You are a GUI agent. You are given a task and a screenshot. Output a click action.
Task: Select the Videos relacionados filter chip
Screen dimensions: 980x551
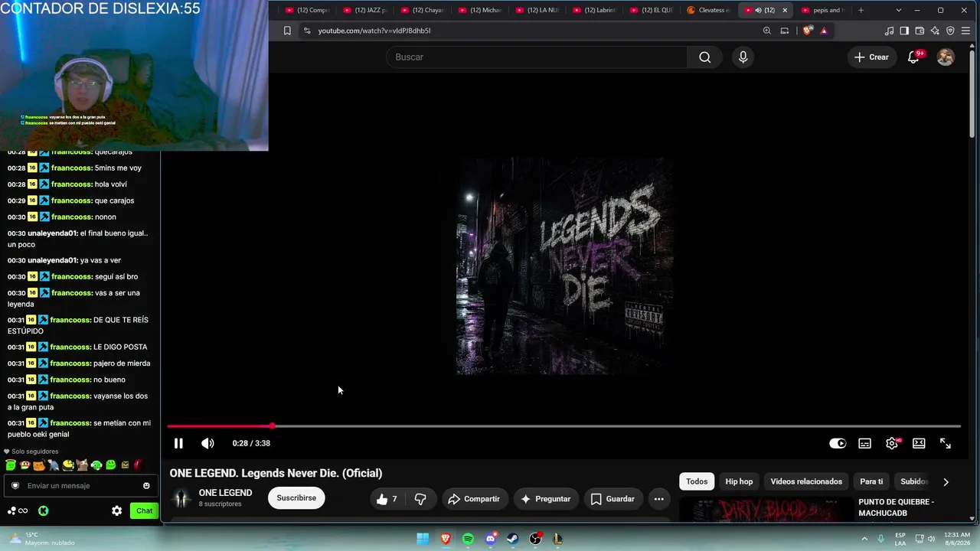pos(806,481)
